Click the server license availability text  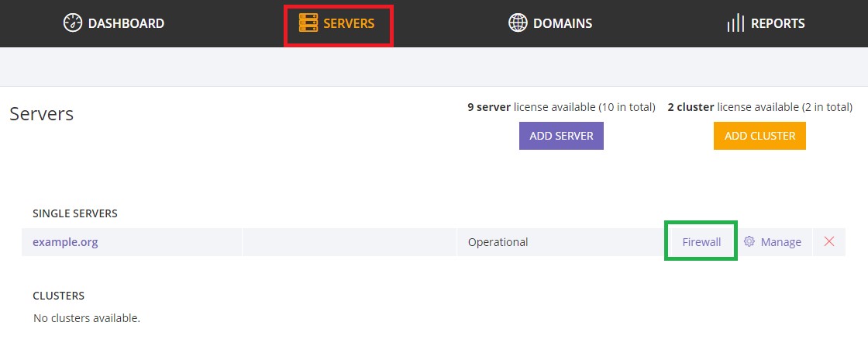pyautogui.click(x=561, y=107)
